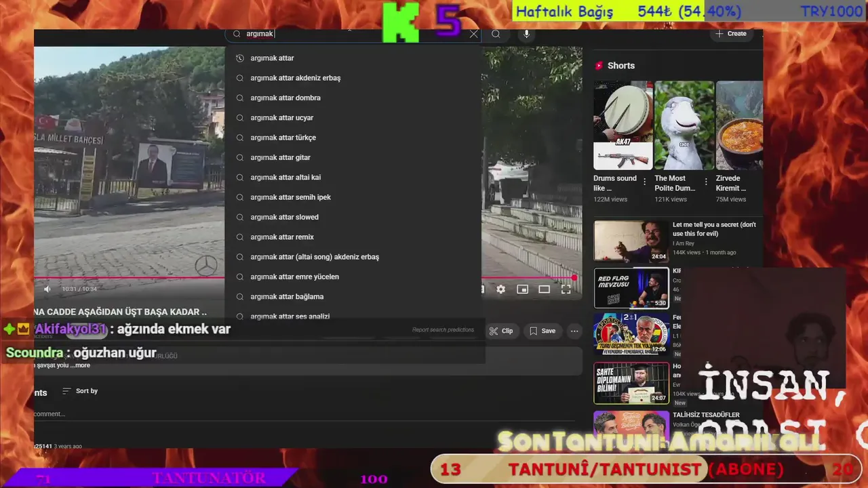Click the Shorts logo icon
The width and height of the screenshot is (868, 488).
(599, 66)
